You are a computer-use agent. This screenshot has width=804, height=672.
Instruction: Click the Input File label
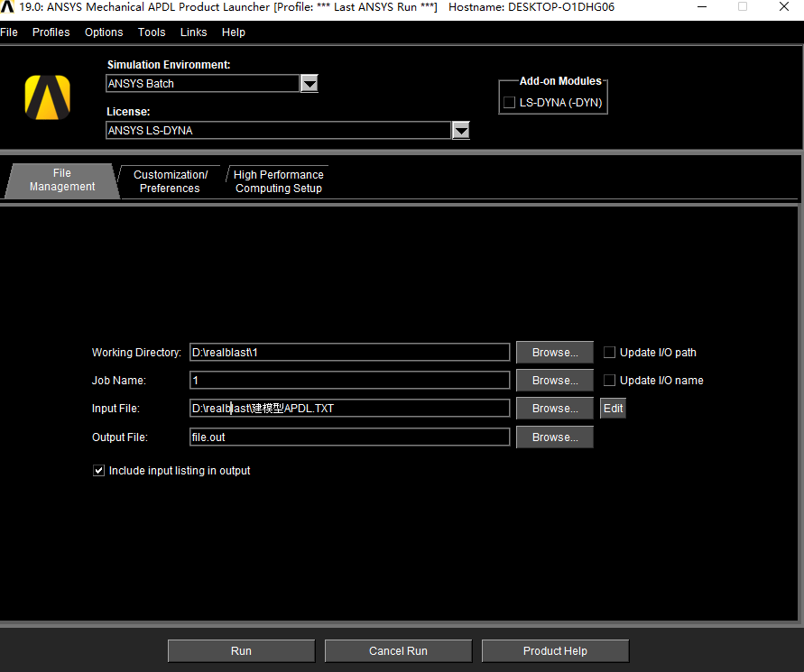pyautogui.click(x=116, y=409)
